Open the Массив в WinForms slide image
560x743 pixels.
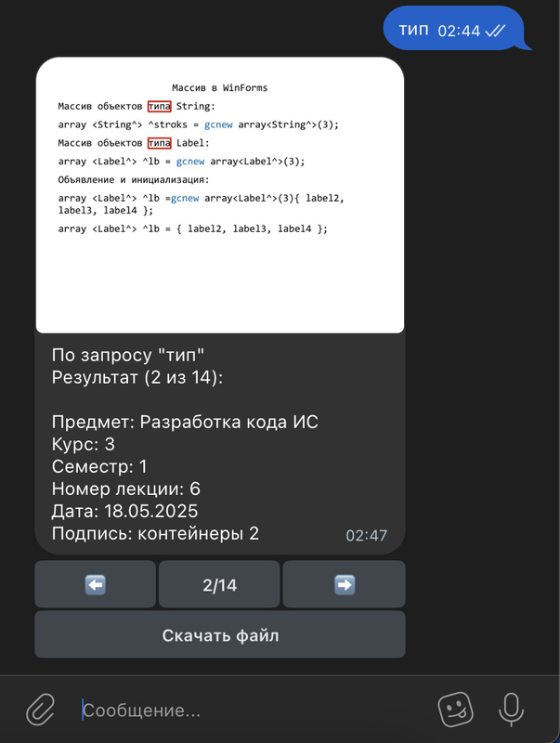pos(220,195)
